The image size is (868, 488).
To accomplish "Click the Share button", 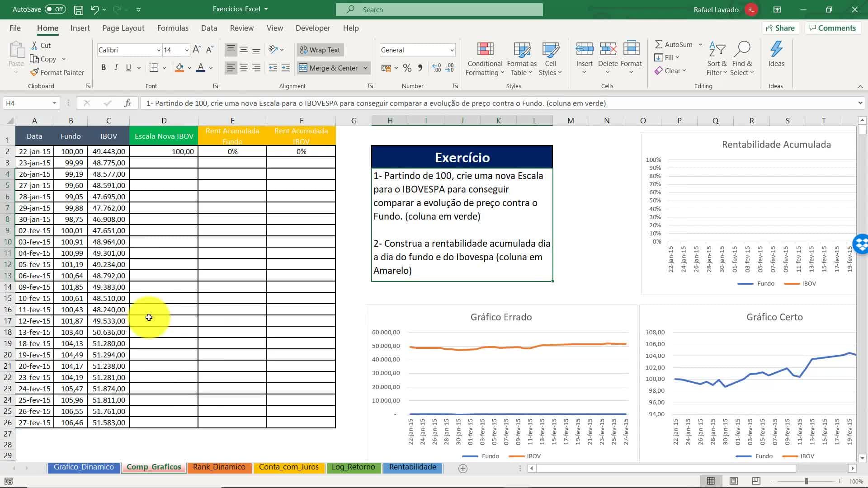I will (x=780, y=28).
